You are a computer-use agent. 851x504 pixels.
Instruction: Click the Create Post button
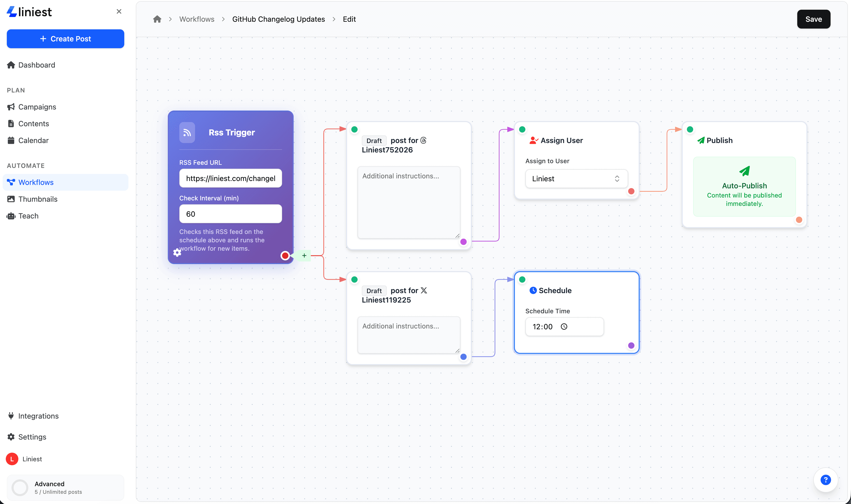click(x=65, y=39)
